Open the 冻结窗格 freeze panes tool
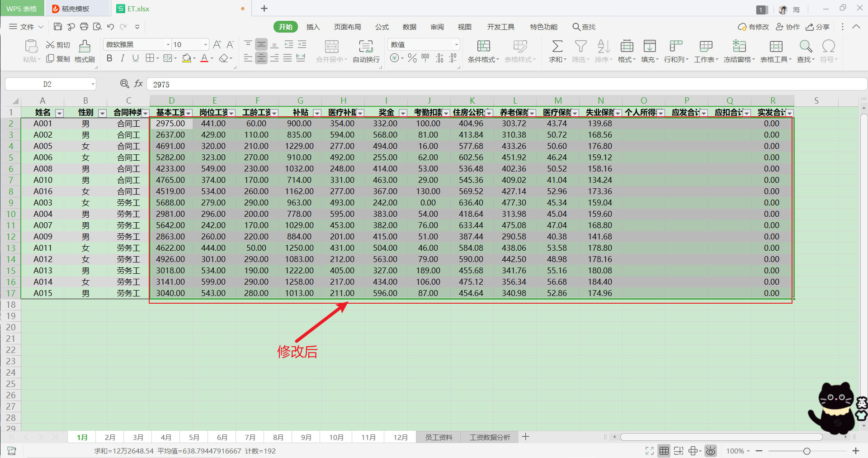 [x=739, y=51]
